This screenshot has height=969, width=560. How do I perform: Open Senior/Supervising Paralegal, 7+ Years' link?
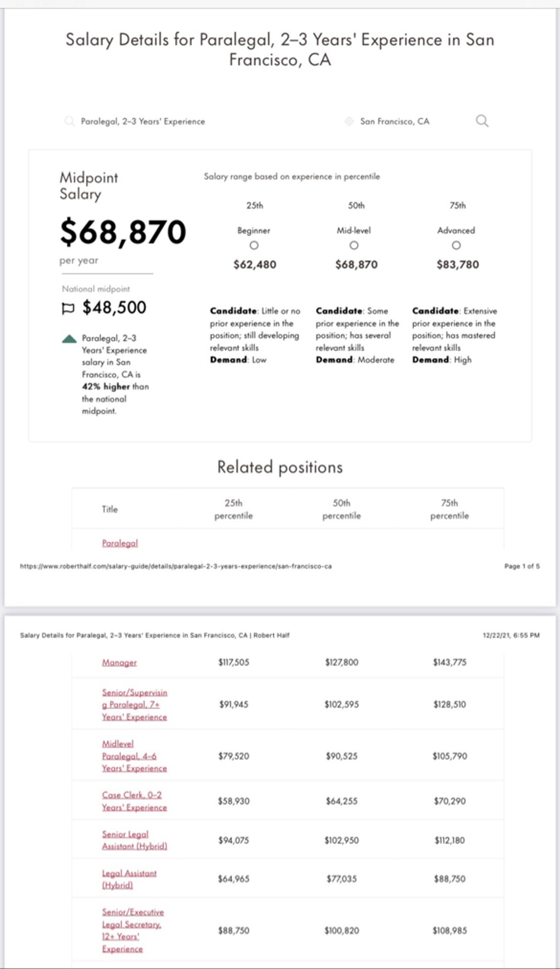point(135,705)
